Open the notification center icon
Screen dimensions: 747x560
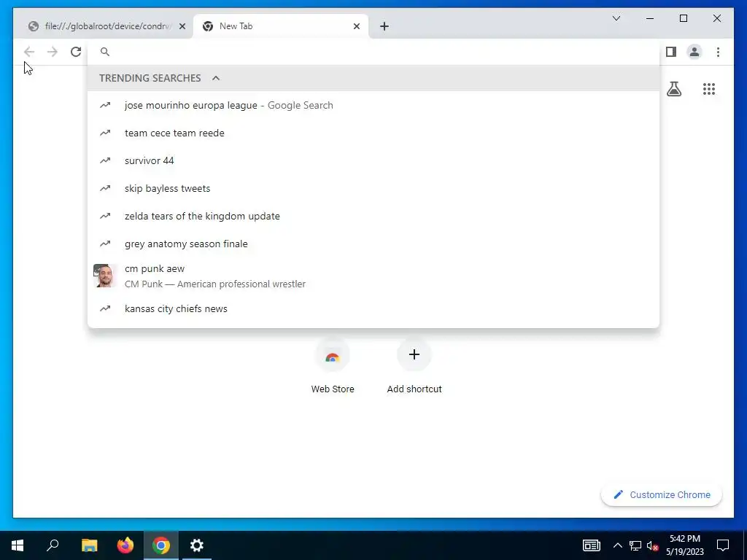click(x=723, y=545)
